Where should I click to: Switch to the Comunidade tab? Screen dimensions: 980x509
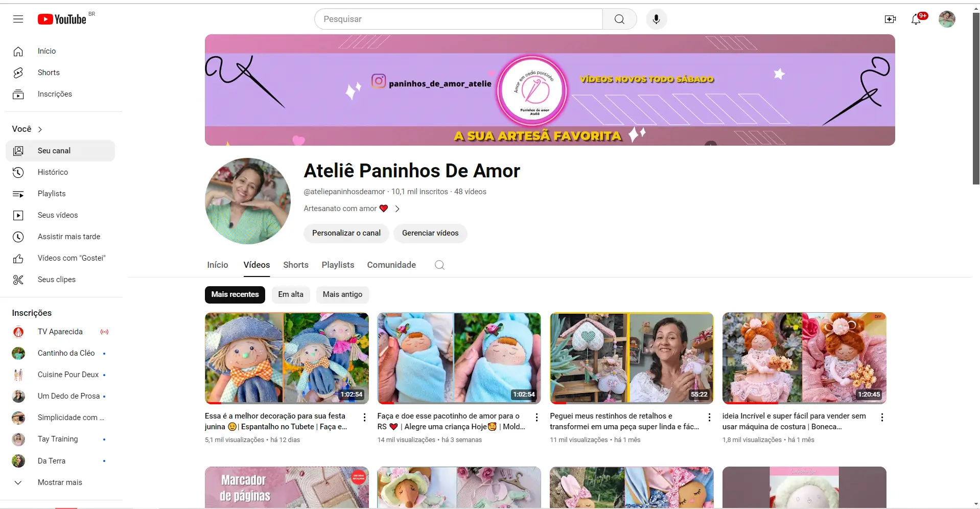click(391, 265)
